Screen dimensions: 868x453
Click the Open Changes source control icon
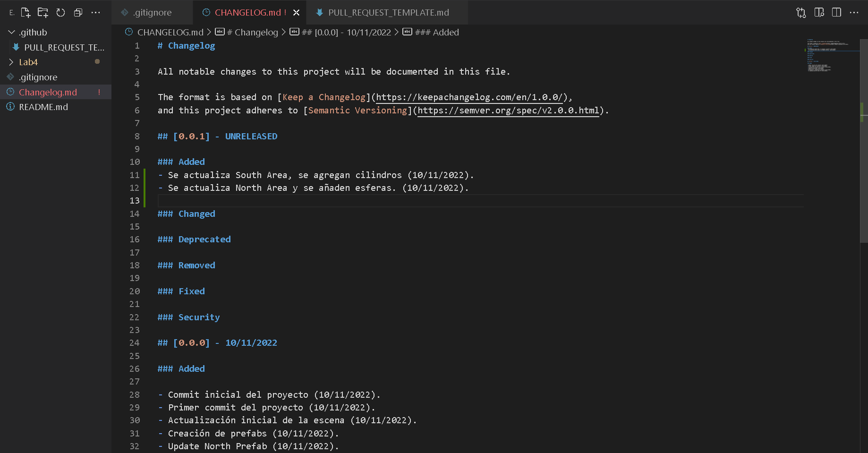click(x=801, y=13)
